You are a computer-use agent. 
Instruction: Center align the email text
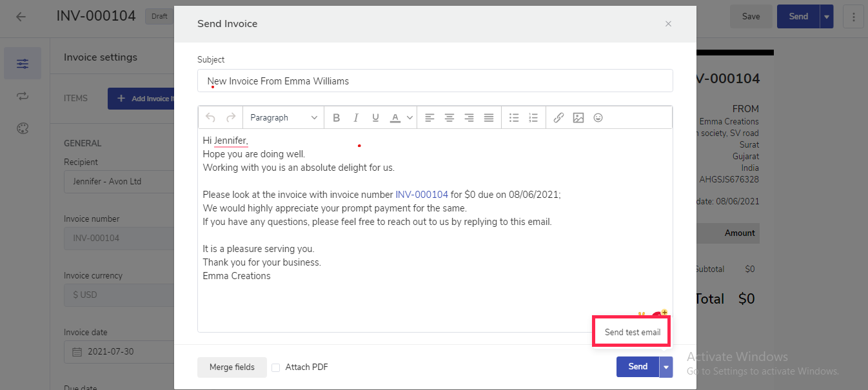[449, 118]
